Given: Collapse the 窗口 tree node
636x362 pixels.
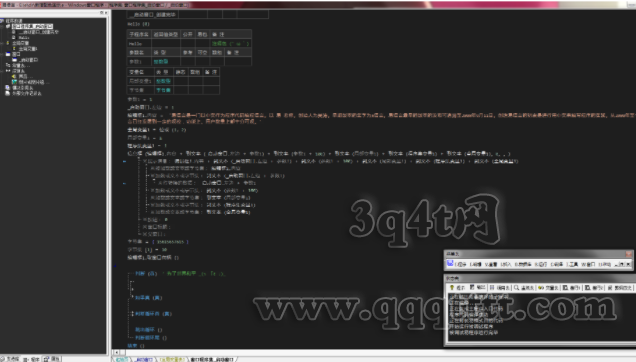Looking at the screenshot, I should 2,54.
